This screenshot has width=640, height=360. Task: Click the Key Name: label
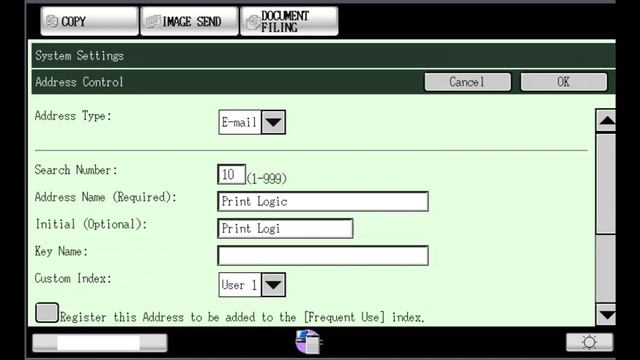click(x=61, y=251)
